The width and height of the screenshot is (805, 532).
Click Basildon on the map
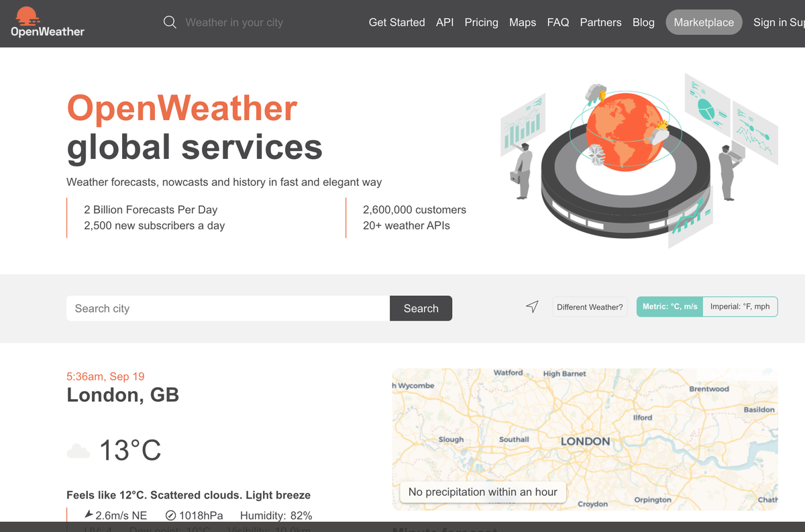[x=759, y=409]
